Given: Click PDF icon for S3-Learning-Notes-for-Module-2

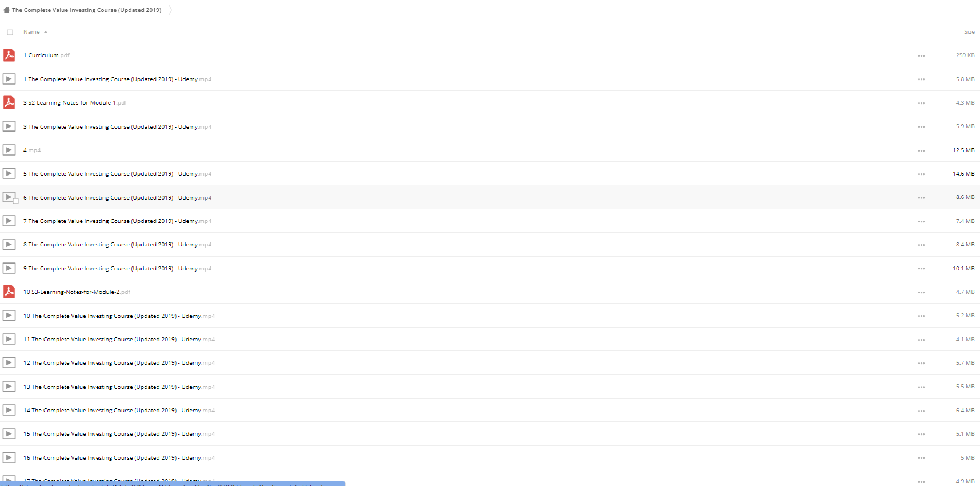Looking at the screenshot, I should (x=9, y=292).
